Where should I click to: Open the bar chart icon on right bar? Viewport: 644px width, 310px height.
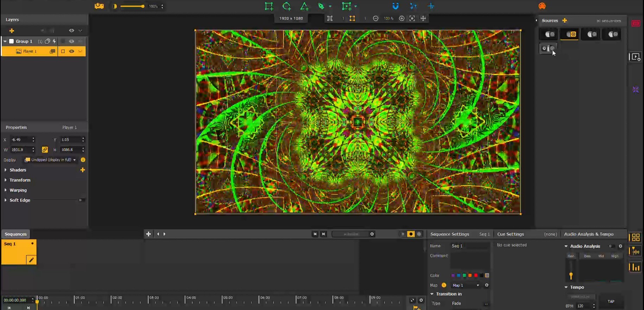(x=636, y=267)
